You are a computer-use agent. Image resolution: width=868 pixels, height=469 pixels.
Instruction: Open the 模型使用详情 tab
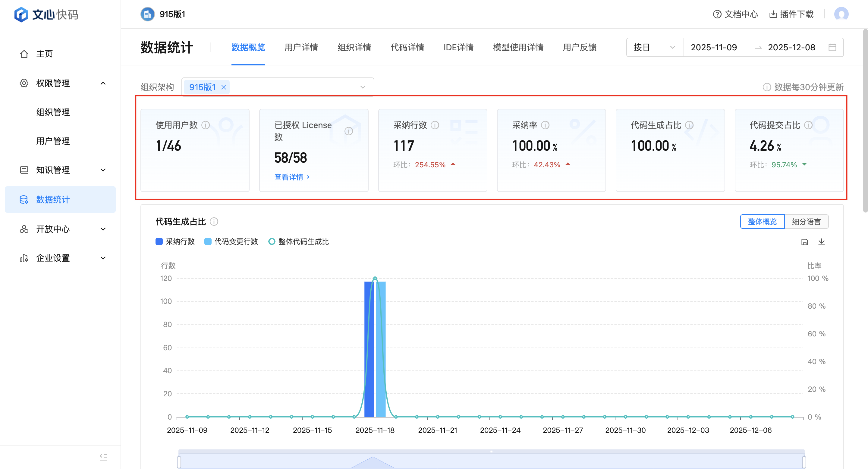518,48
